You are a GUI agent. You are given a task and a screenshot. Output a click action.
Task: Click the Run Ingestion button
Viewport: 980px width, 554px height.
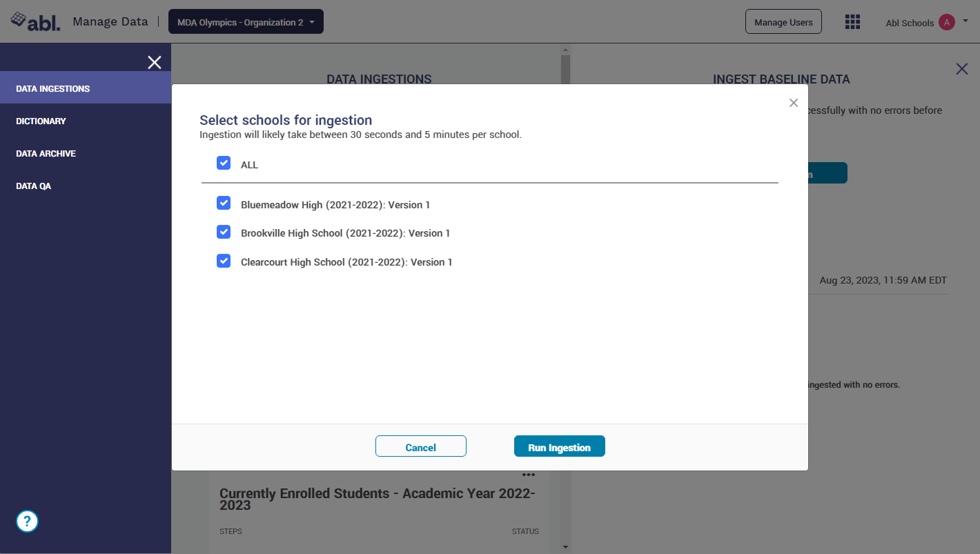559,447
